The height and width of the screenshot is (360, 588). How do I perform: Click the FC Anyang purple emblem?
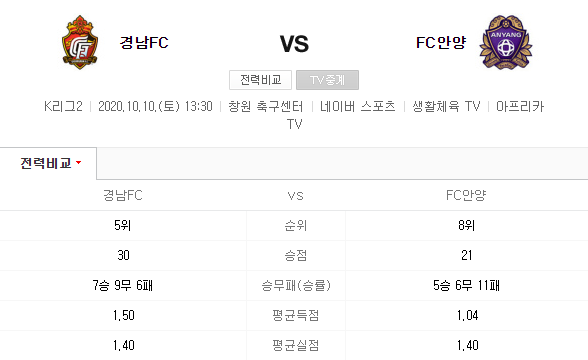(506, 42)
